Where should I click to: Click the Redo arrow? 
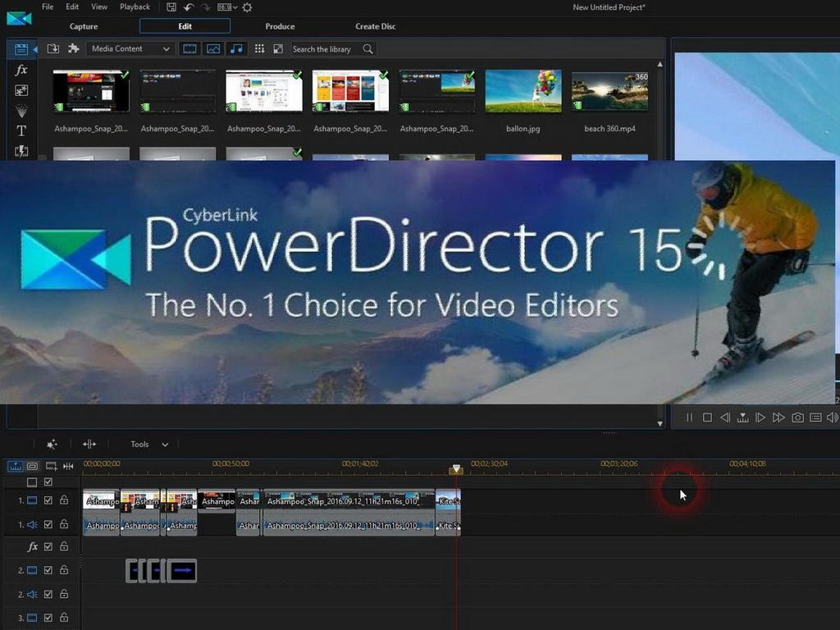205,7
